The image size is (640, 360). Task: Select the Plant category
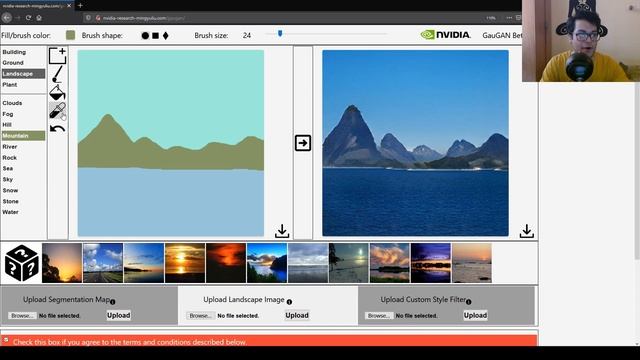point(10,85)
